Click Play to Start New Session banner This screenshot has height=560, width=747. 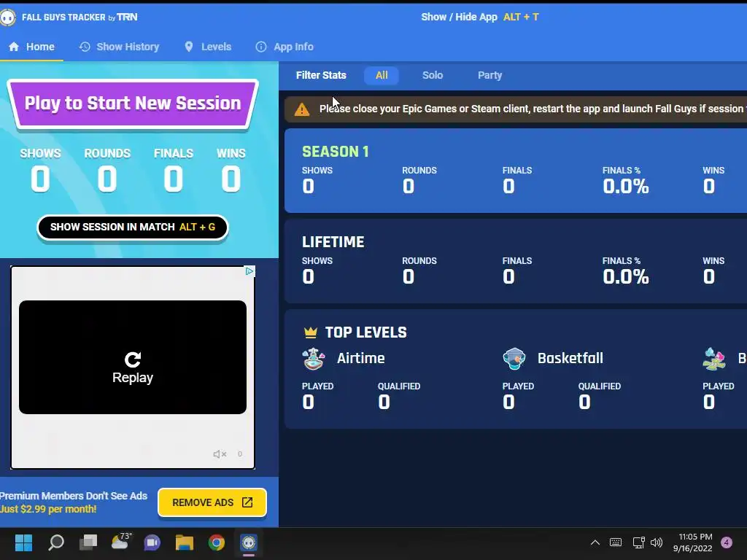click(133, 104)
